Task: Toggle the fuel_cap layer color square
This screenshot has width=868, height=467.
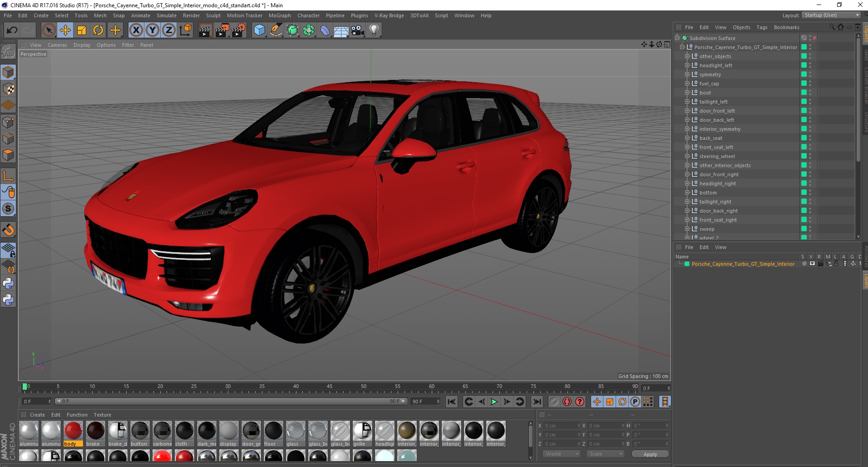Action: 804,84
